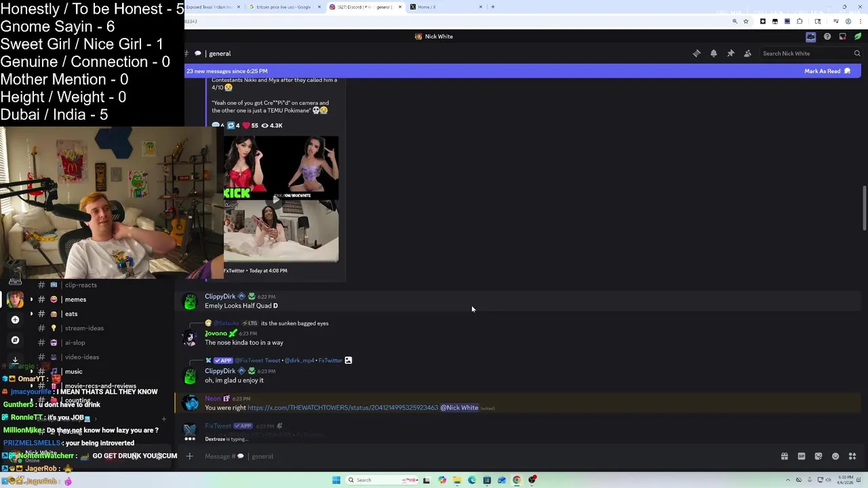
Task: Click the @Nick White mention
Action: pos(459,408)
